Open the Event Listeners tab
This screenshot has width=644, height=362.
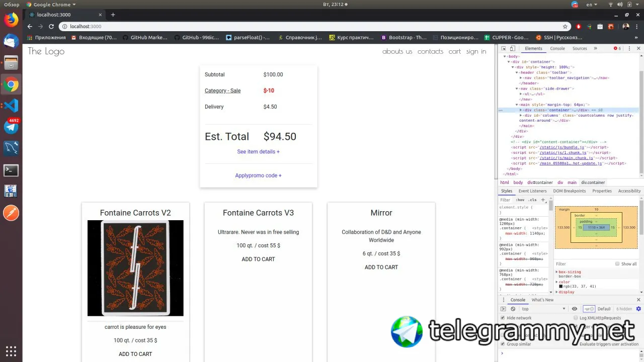[x=532, y=191]
